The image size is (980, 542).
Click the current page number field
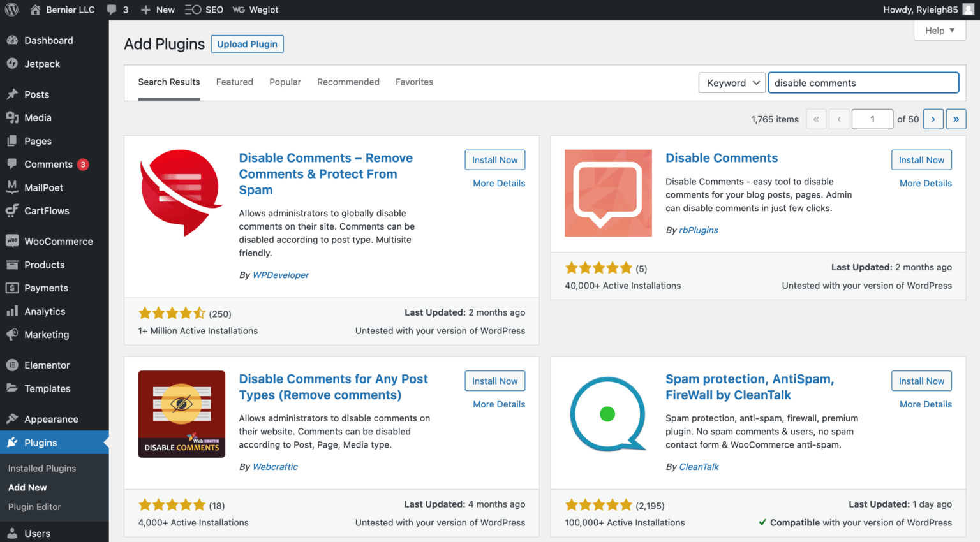tap(872, 119)
